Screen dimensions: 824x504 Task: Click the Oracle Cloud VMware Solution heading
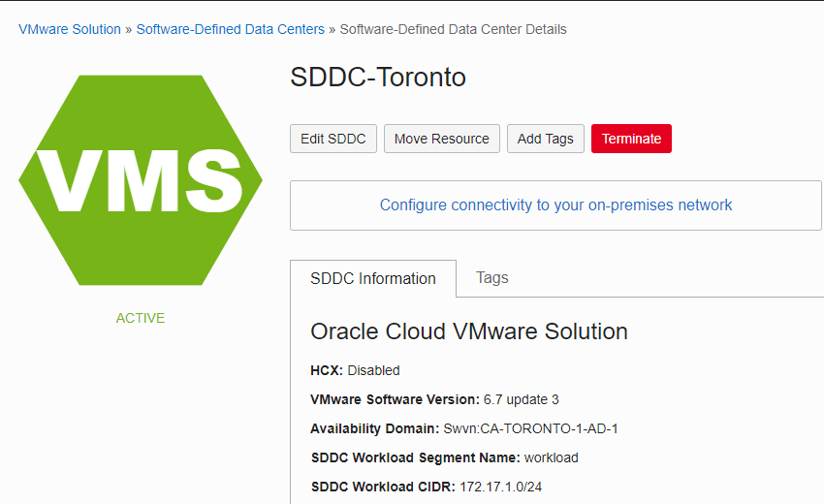click(469, 331)
